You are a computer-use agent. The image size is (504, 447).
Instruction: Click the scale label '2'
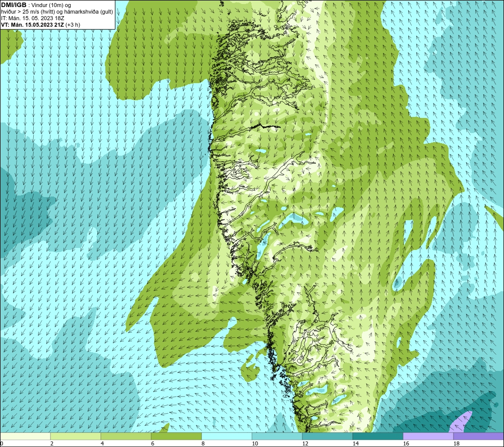[52, 444]
